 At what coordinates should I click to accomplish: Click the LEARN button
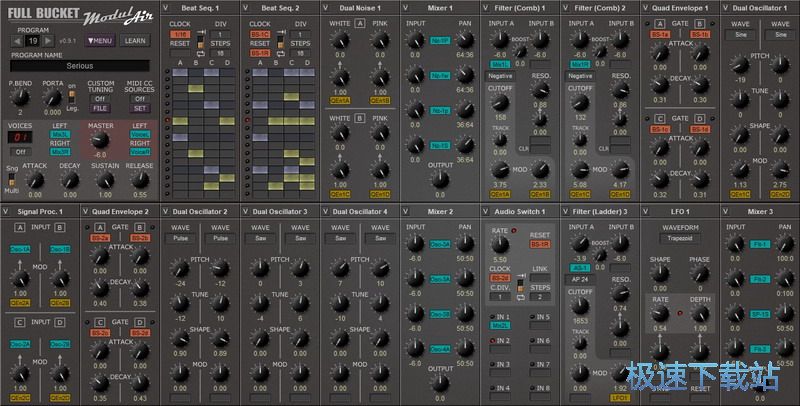[135, 41]
